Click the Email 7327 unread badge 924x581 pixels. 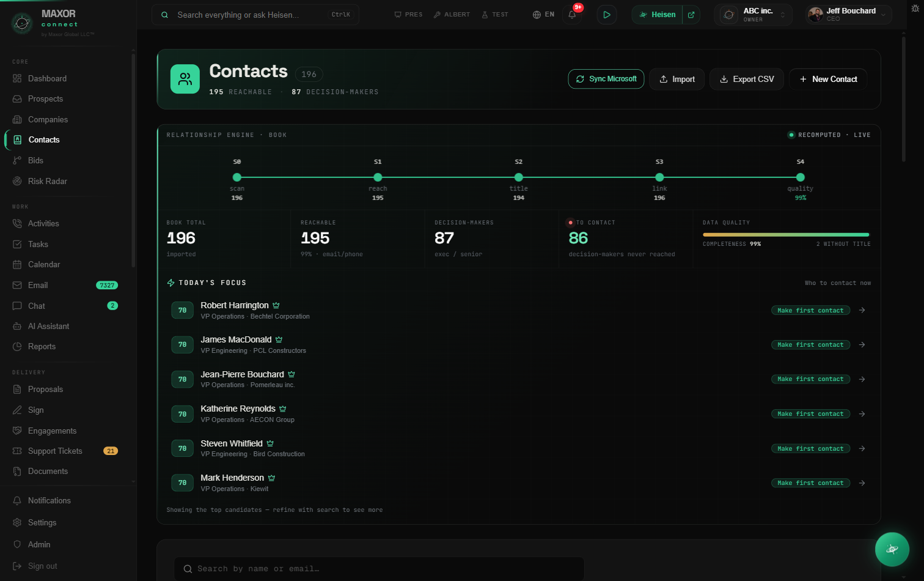coord(107,285)
